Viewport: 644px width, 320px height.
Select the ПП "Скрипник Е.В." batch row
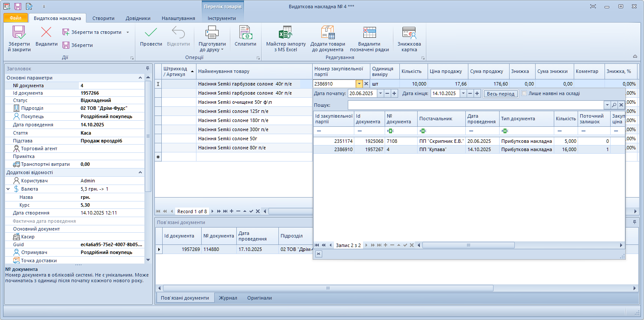point(441,141)
